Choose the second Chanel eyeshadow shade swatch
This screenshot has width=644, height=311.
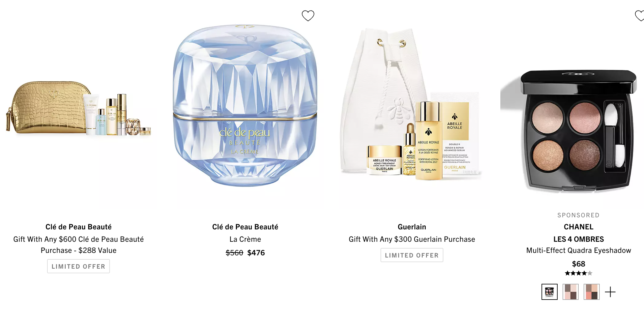(x=571, y=292)
